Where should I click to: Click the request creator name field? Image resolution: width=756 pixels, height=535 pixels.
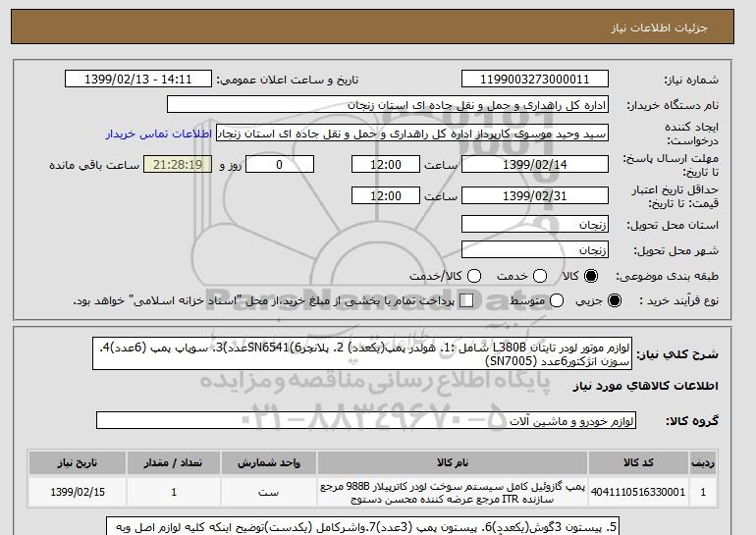pos(412,134)
